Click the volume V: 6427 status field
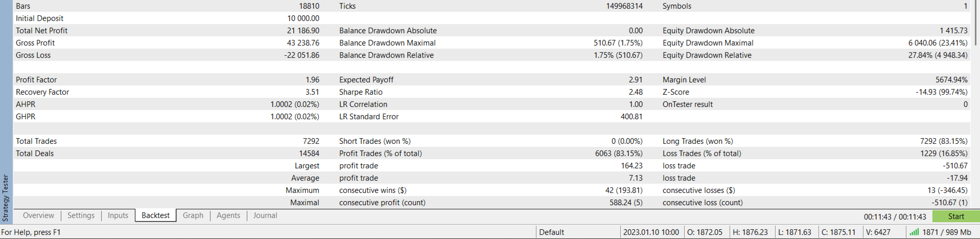This screenshot has height=239, width=980. (878, 232)
